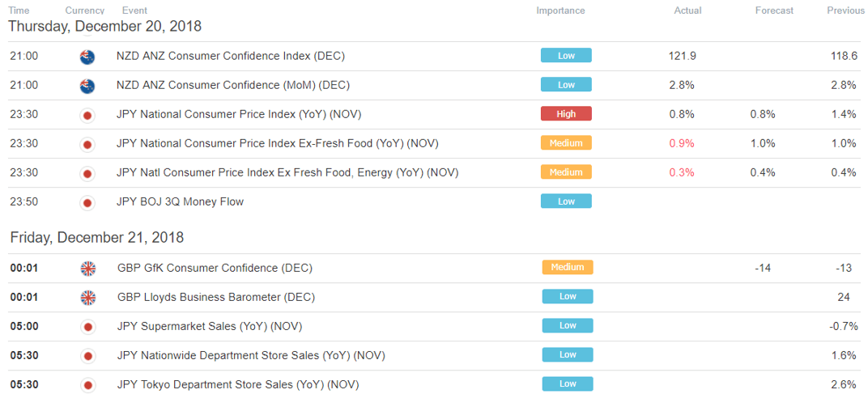Screen dimensions: 868x394
Task: Open GBP Lloyds Business Barometer (DEC) event
Action: [216, 297]
